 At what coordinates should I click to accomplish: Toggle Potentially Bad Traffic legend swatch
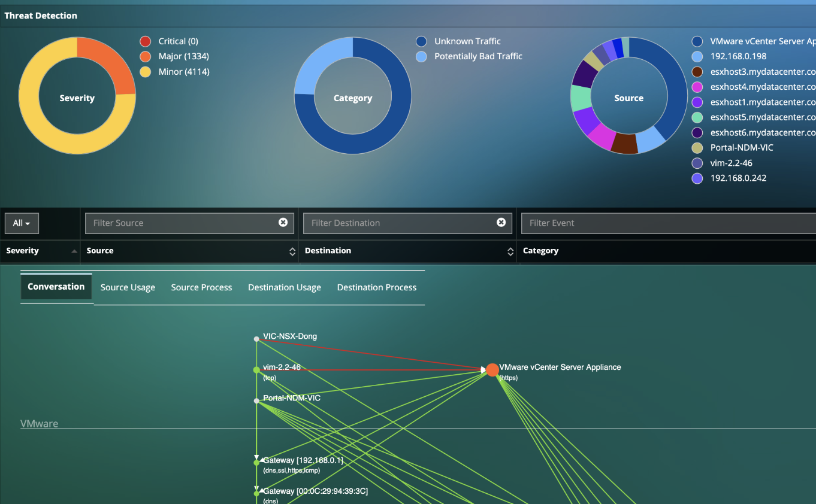[421, 56]
